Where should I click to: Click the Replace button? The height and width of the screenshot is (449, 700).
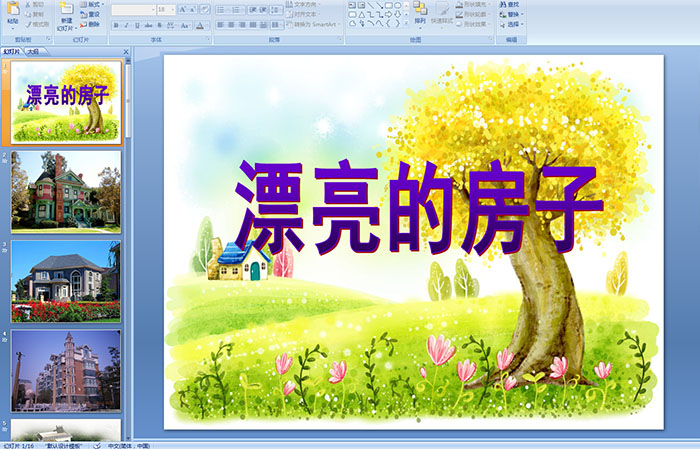[511, 15]
